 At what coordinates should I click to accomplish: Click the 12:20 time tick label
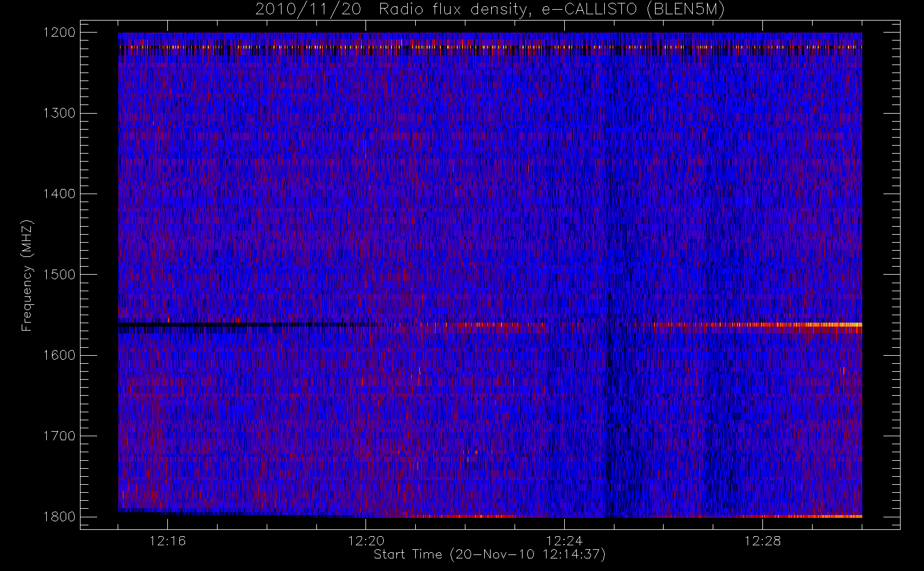(x=366, y=541)
